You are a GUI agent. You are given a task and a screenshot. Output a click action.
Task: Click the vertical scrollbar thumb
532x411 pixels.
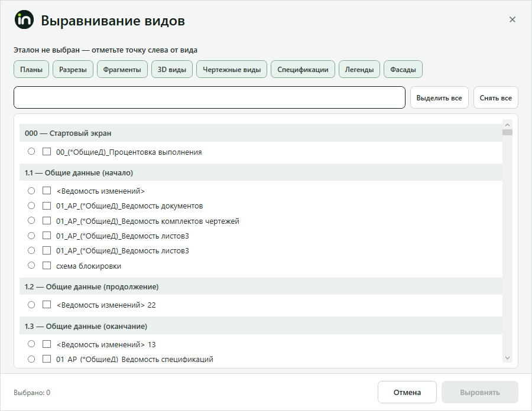tap(507, 132)
